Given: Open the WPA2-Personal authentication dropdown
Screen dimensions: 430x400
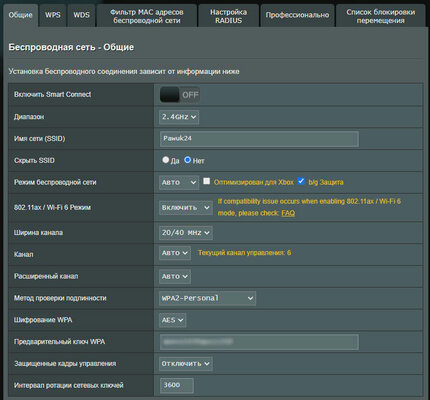Looking at the screenshot, I should tap(207, 298).
